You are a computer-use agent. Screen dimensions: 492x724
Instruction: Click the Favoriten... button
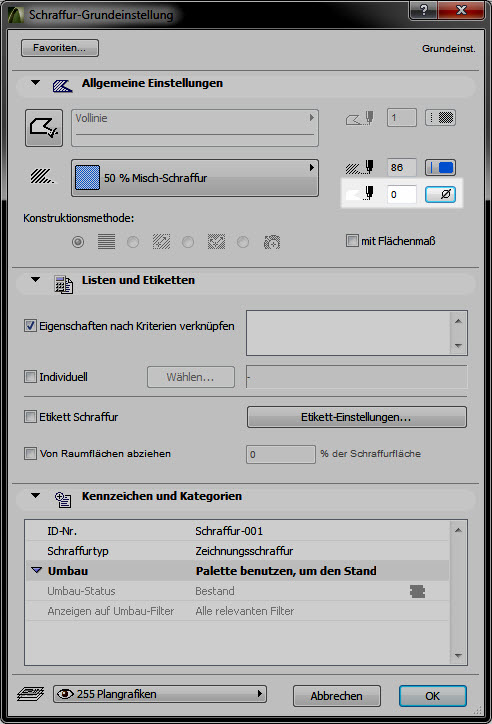[60, 48]
